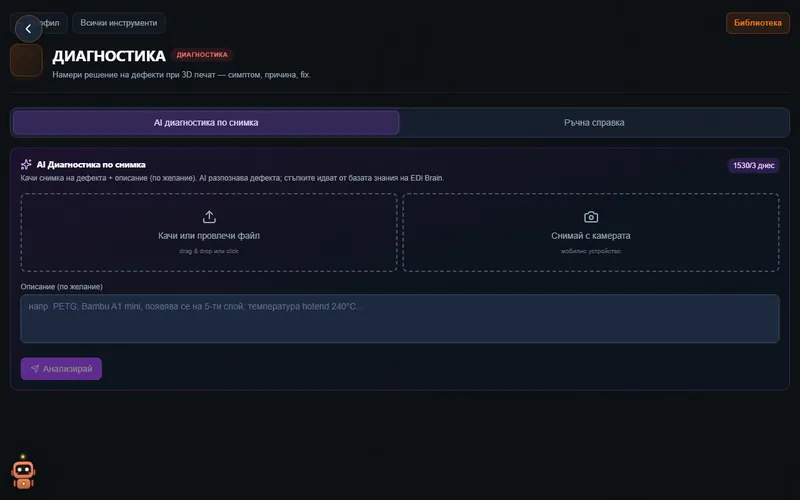This screenshot has width=800, height=500.
Task: Open the Библиотека button
Action: (x=758, y=23)
